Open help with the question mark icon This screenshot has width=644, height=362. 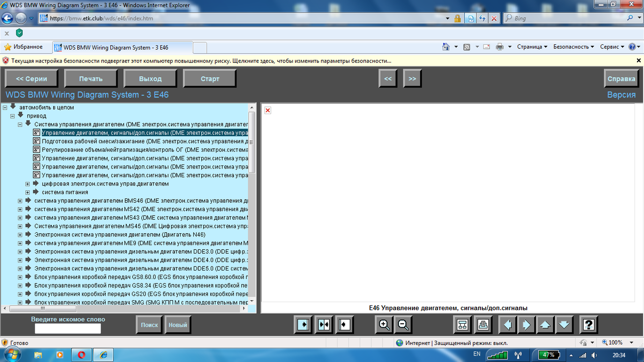click(589, 325)
